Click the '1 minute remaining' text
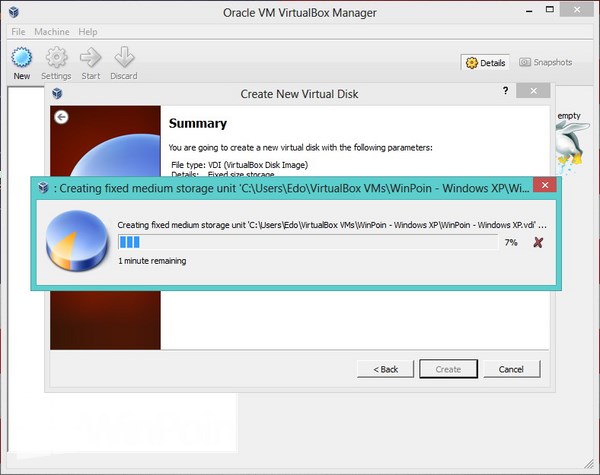The width and height of the screenshot is (600, 475). pyautogui.click(x=152, y=261)
